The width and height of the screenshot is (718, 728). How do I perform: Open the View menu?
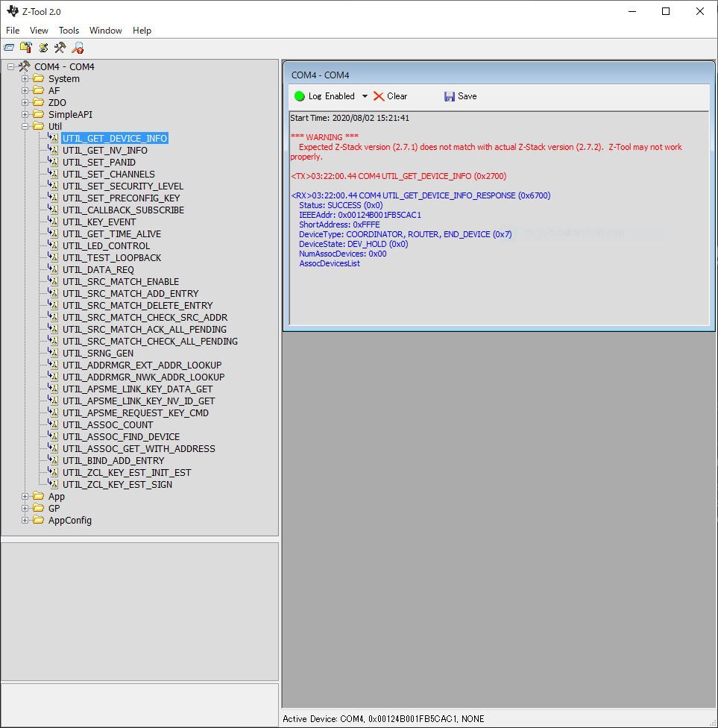coord(39,30)
